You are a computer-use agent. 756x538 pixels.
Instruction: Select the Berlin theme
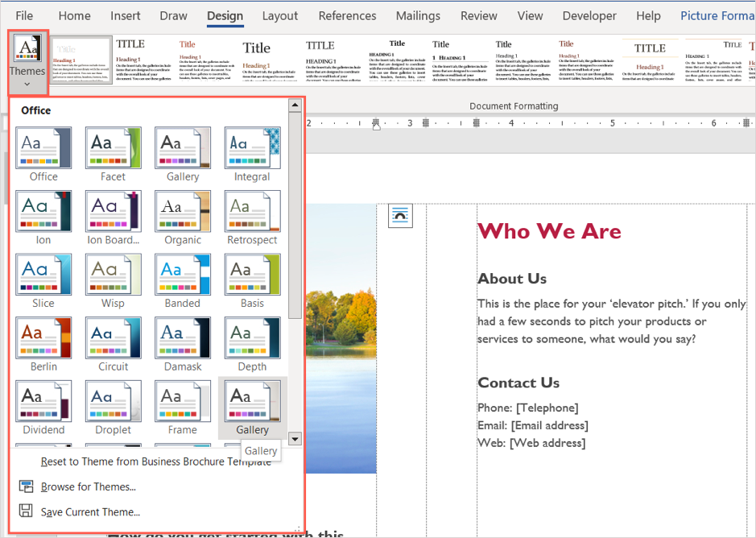click(43, 338)
